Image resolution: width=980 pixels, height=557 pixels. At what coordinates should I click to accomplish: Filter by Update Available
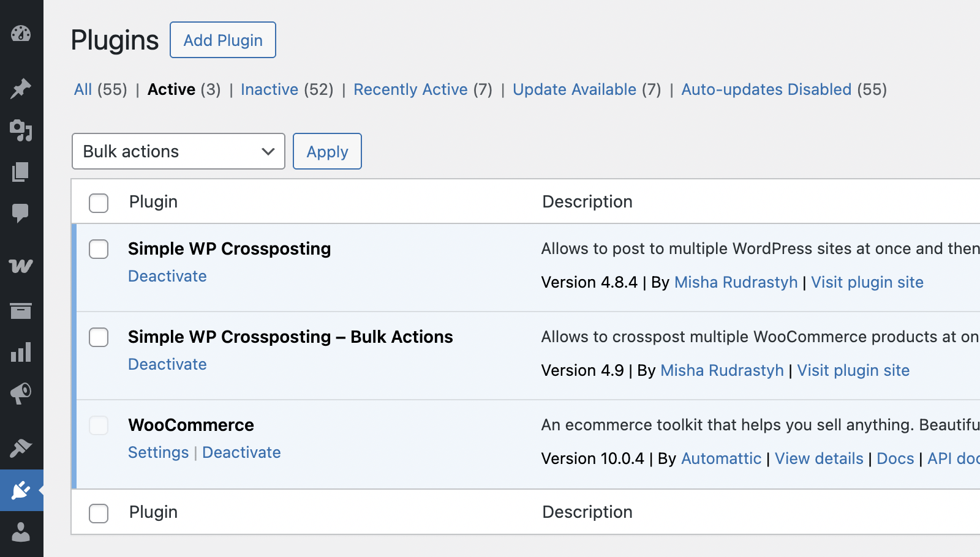click(575, 89)
